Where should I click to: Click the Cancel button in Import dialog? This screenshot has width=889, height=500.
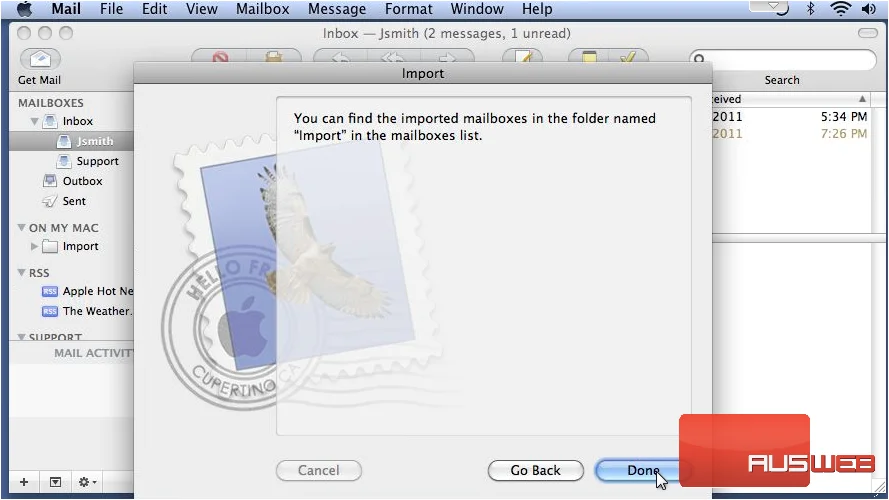319,471
